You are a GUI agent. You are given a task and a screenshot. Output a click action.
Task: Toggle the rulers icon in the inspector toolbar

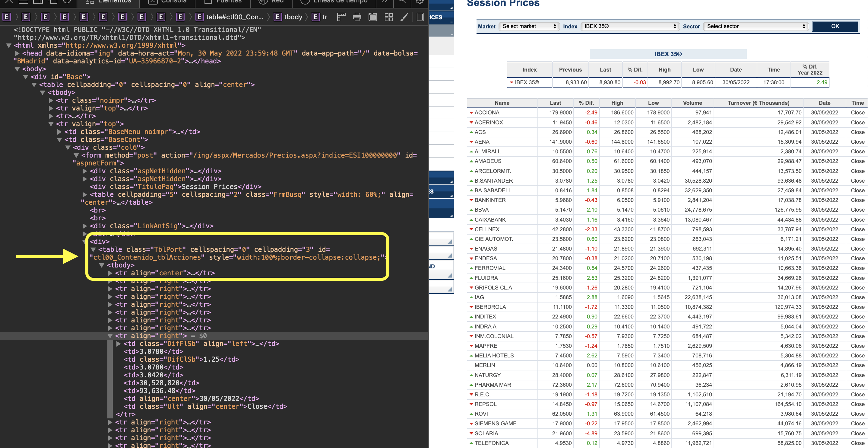341,17
